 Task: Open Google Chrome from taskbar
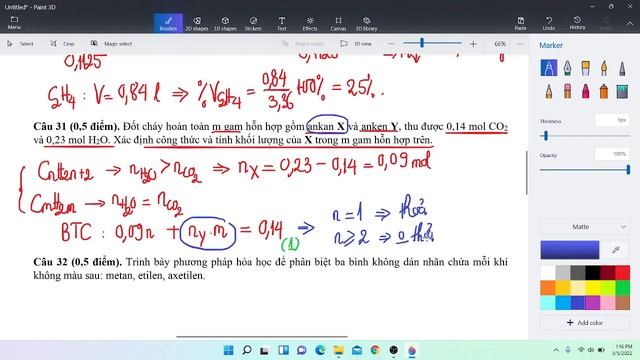[375, 350]
